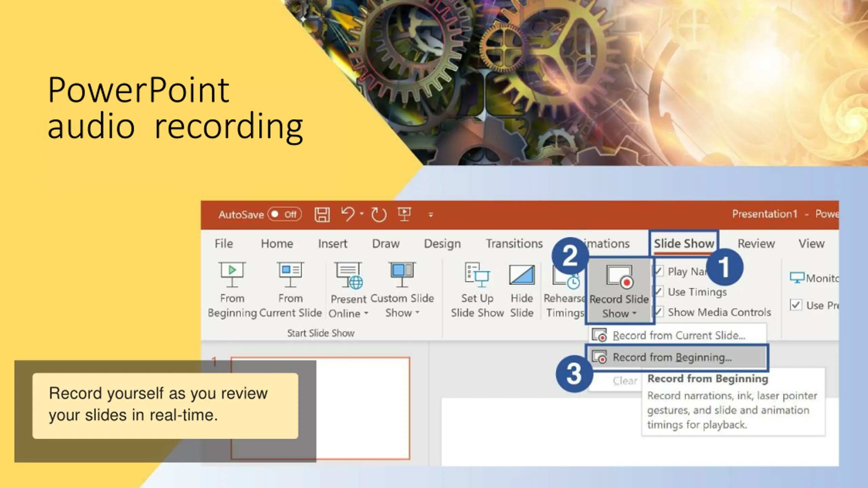Click the Redo icon
The width and height of the screenshot is (868, 488).
(x=379, y=215)
